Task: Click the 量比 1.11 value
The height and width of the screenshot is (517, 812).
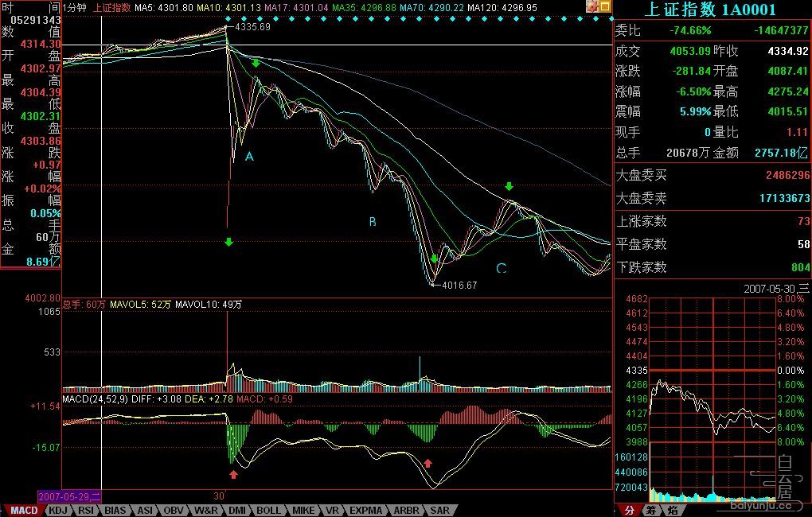Action: tap(797, 132)
